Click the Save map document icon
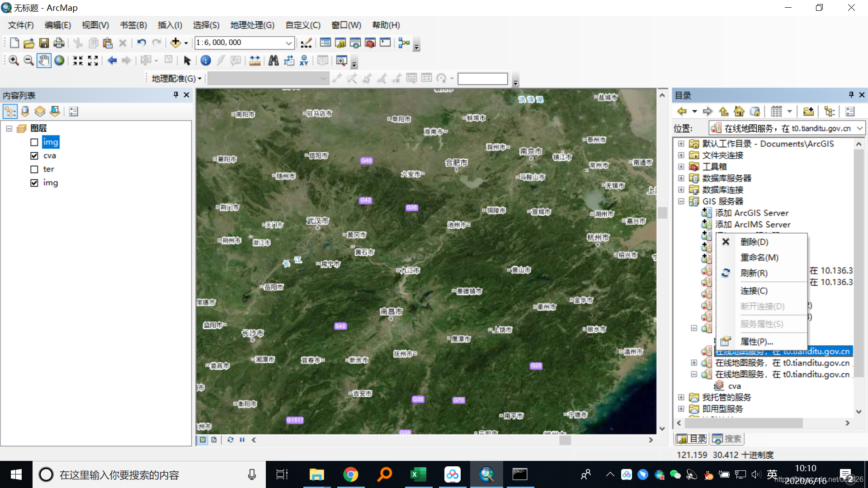The width and height of the screenshot is (868, 488). (44, 43)
